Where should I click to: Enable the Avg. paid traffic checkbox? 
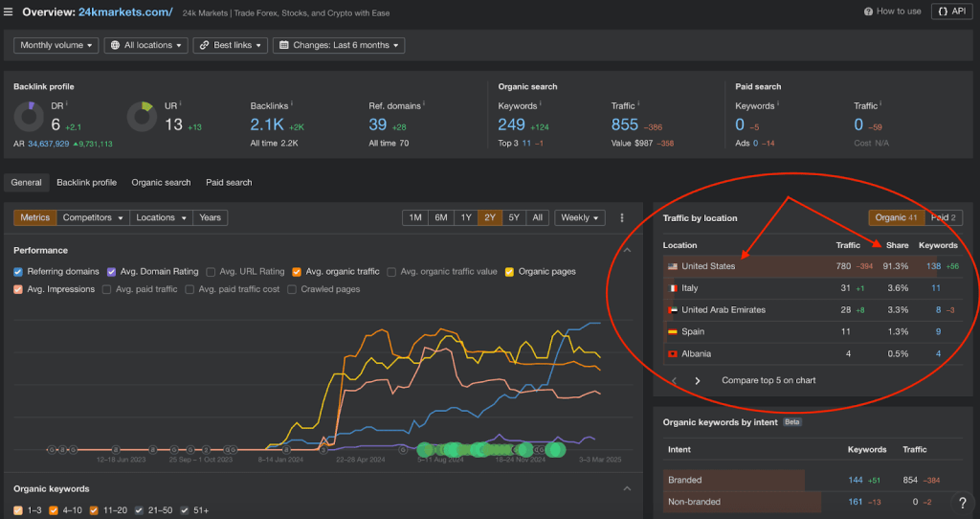106,289
